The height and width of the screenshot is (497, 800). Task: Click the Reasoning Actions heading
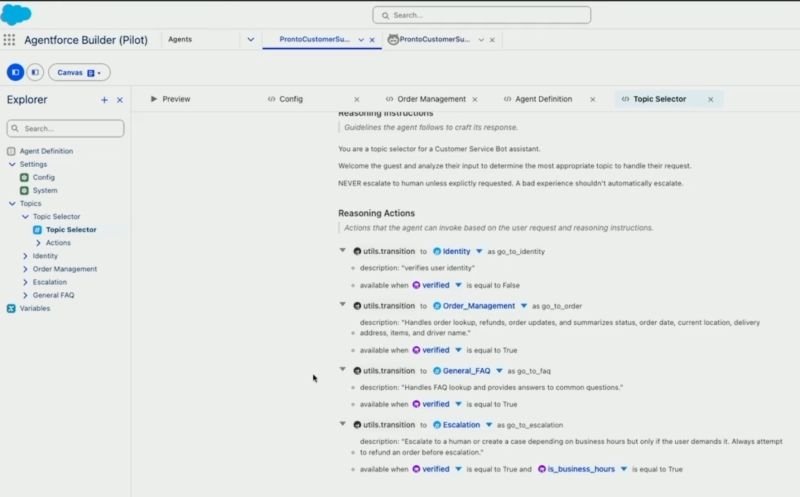point(377,213)
